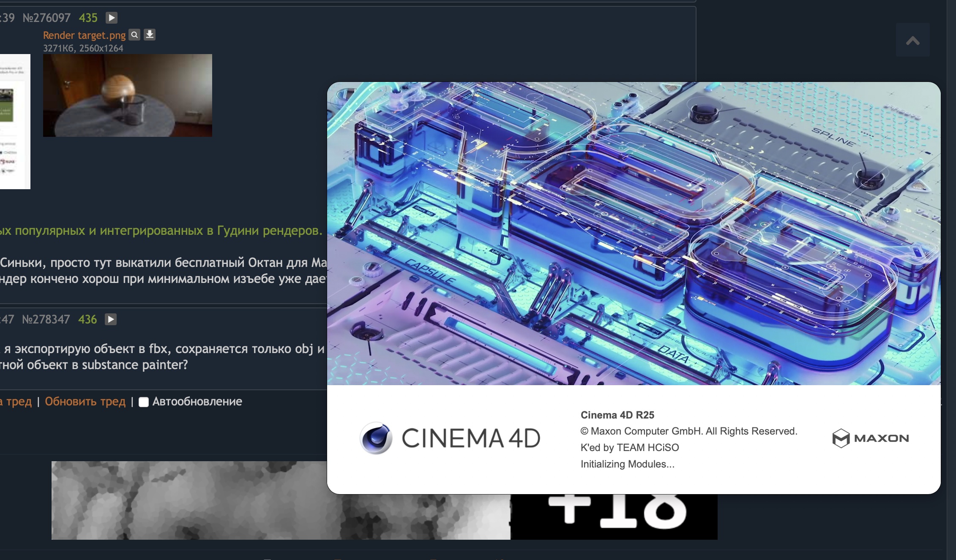Open the wooden sphere render thumbnail
The image size is (956, 560).
[x=127, y=95]
